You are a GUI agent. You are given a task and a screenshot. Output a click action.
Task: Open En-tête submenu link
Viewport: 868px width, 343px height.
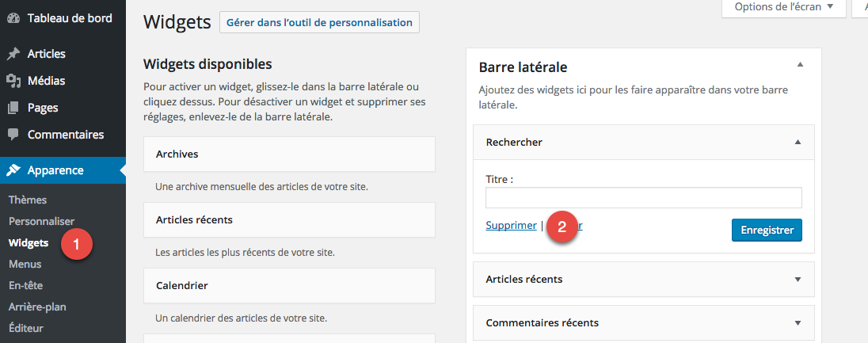(x=25, y=285)
